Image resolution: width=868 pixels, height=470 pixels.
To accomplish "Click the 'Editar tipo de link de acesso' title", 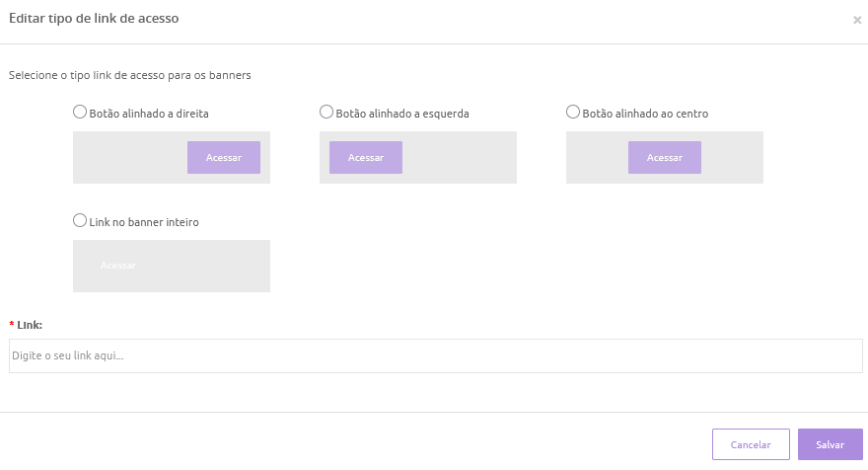I will click(x=94, y=19).
